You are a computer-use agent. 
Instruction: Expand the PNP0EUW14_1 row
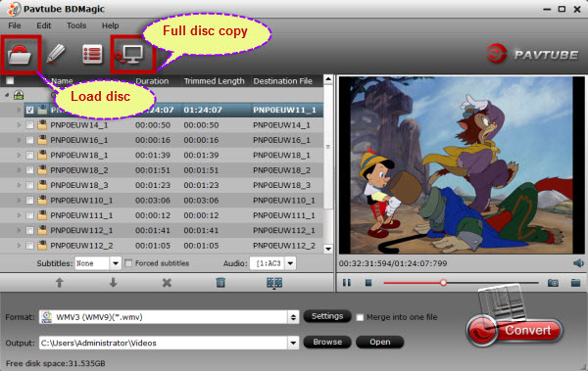[19, 124]
